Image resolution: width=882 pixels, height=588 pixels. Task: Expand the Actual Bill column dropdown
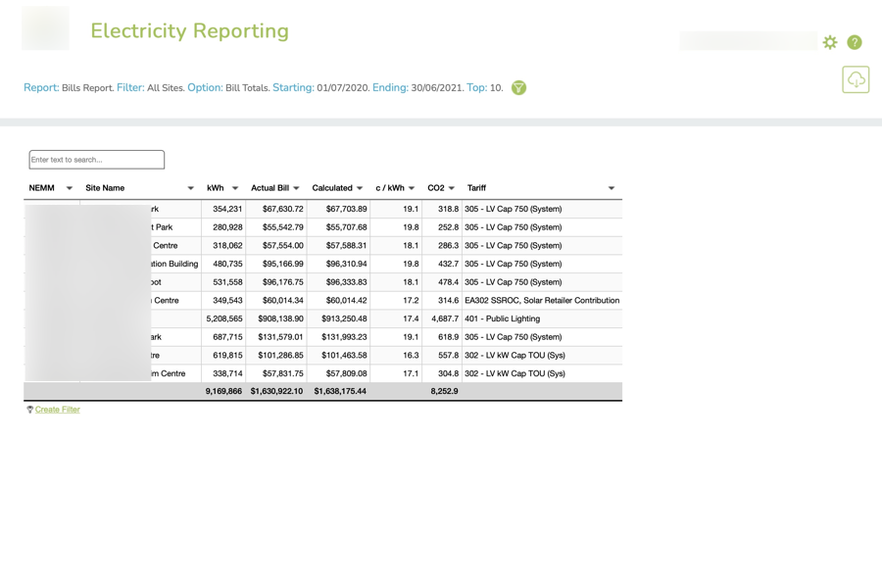pos(297,188)
